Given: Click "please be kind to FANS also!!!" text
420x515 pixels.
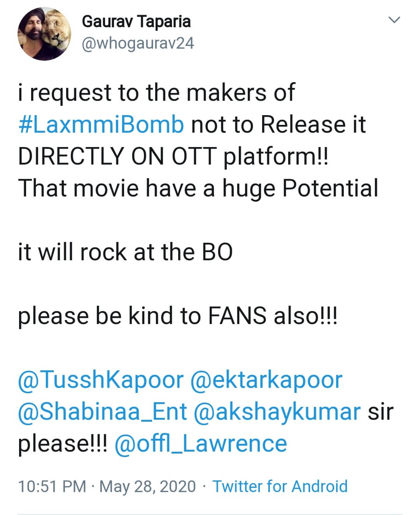Looking at the screenshot, I should click(178, 315).
